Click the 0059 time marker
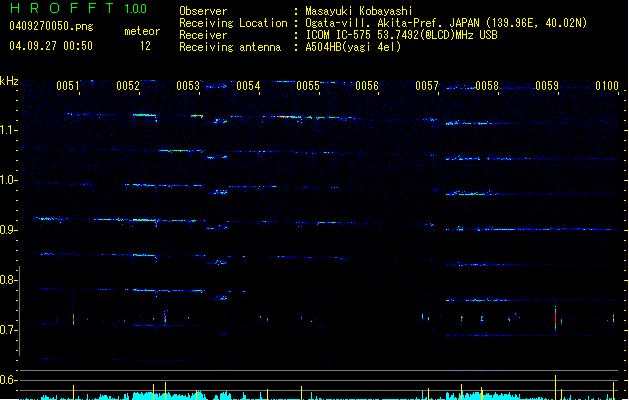The width and height of the screenshot is (629, 400). pyautogui.click(x=547, y=86)
